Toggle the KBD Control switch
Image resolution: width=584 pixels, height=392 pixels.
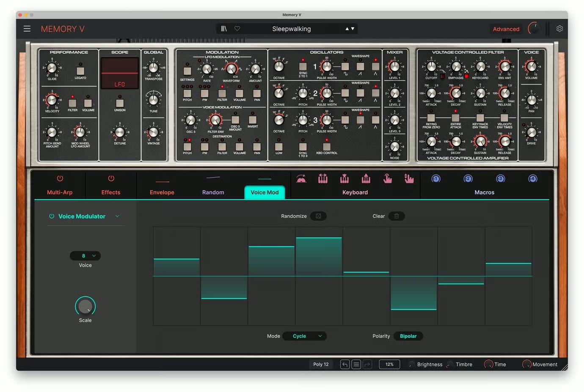(x=327, y=147)
